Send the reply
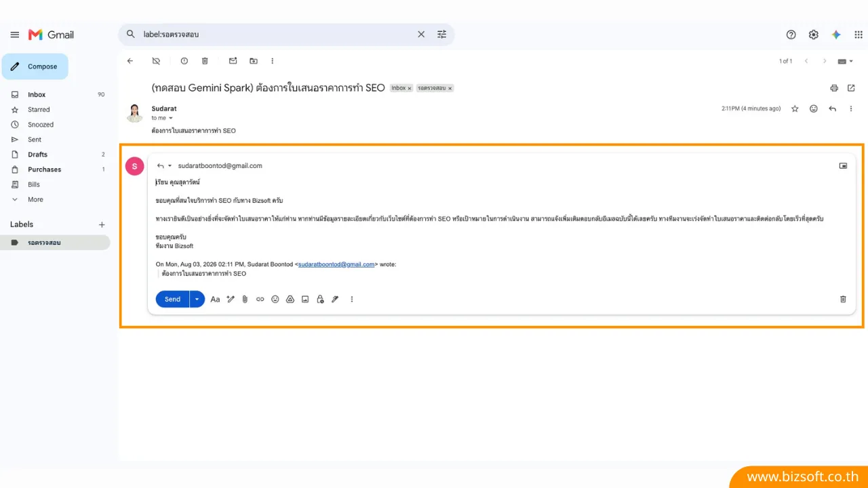 coord(172,299)
